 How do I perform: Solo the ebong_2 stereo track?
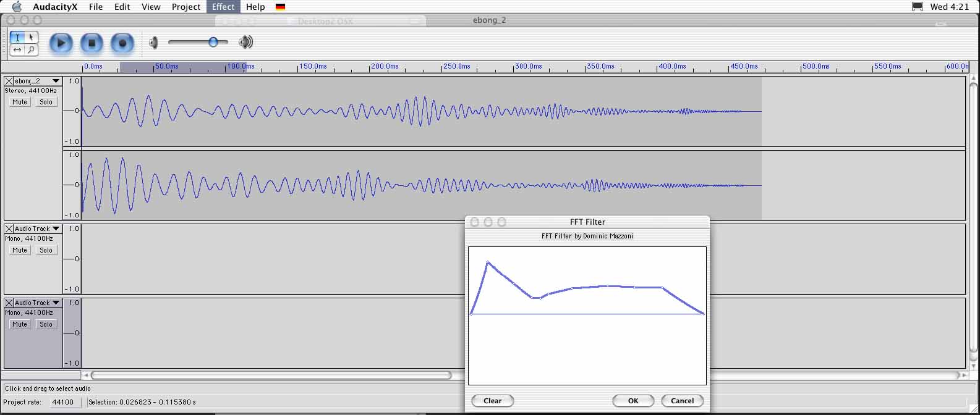coord(46,102)
